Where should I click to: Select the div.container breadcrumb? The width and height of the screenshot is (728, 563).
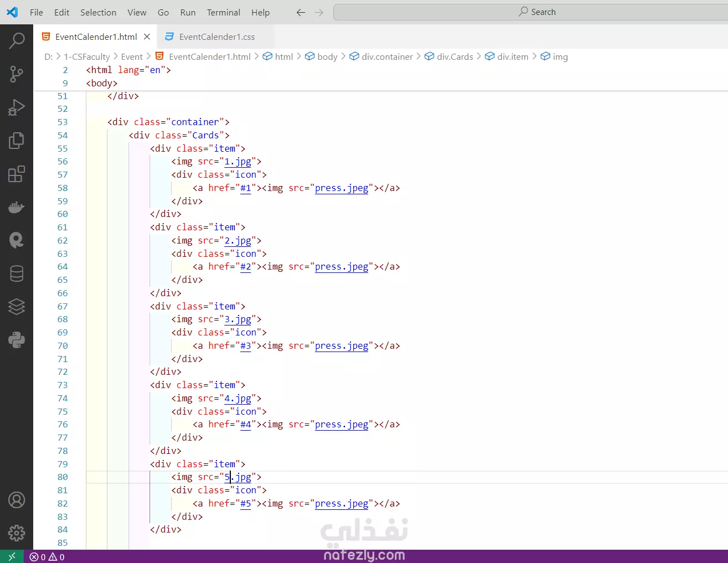click(381, 56)
